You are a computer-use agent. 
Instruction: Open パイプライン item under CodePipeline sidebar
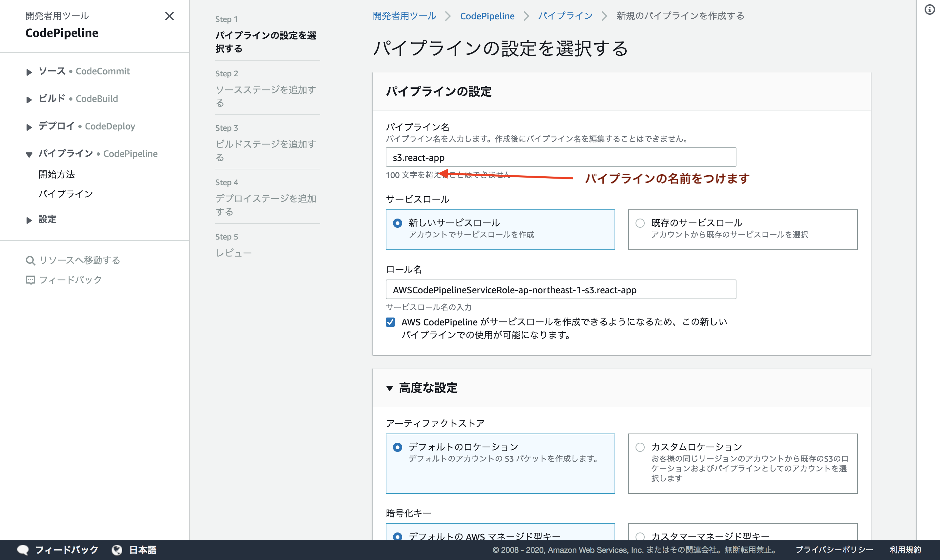tap(66, 194)
